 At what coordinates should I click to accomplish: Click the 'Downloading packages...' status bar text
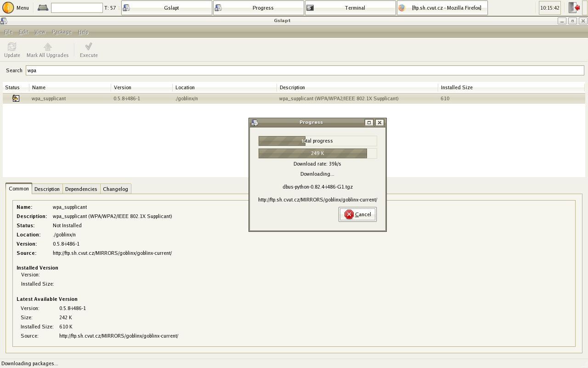point(30,363)
